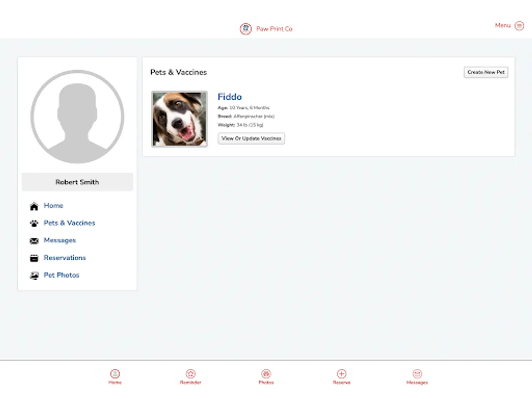The height and width of the screenshot is (399, 532).
Task: Click the Create New Pet button
Action: [x=485, y=72]
